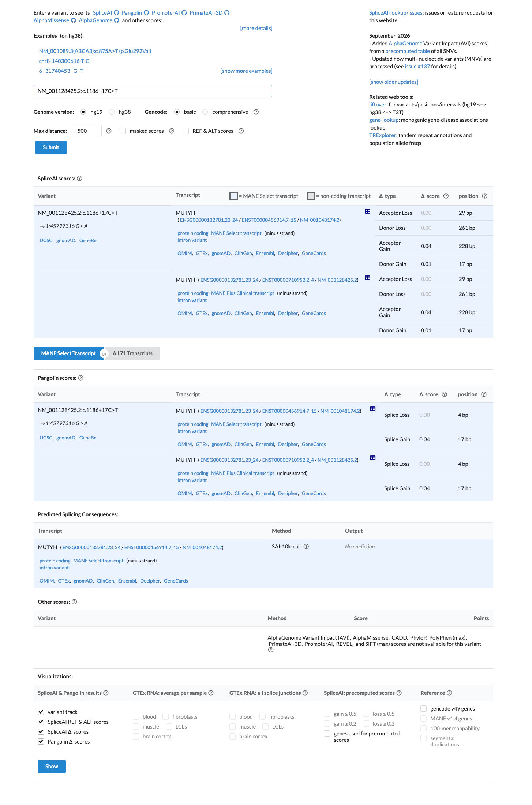Open Pangolin GitHub icon link
The image size is (532, 805).
146,13
